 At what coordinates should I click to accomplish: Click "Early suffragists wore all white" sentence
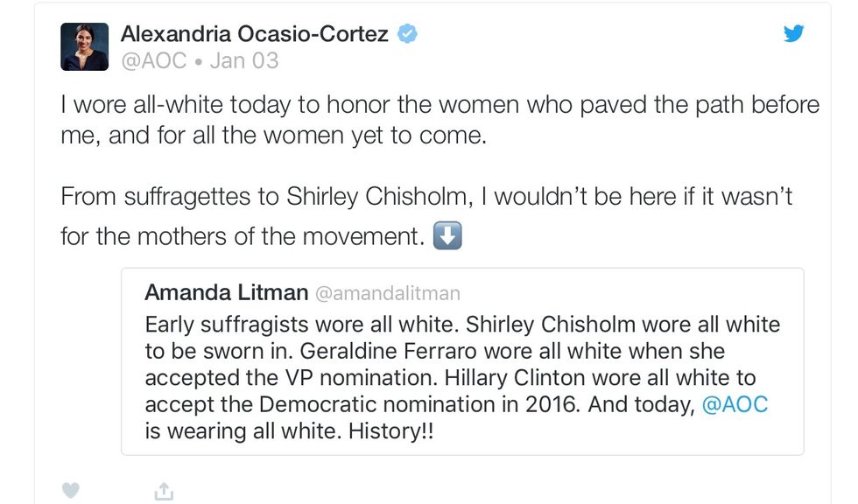point(299,325)
